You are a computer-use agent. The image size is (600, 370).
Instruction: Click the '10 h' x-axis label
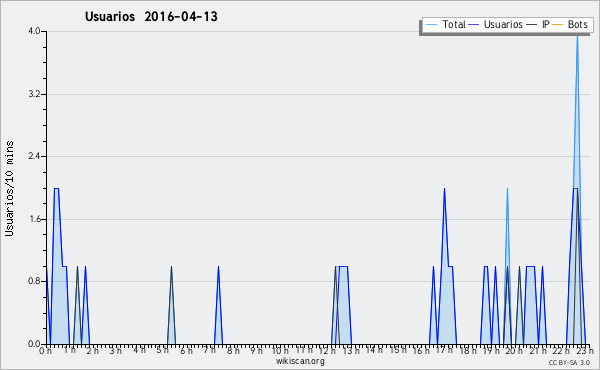pyautogui.click(x=280, y=350)
